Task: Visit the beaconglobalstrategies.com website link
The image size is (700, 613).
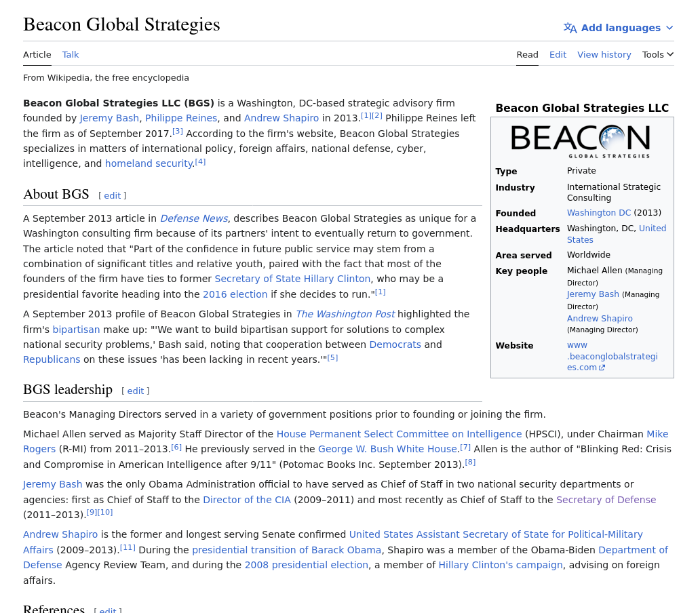Action: [612, 357]
